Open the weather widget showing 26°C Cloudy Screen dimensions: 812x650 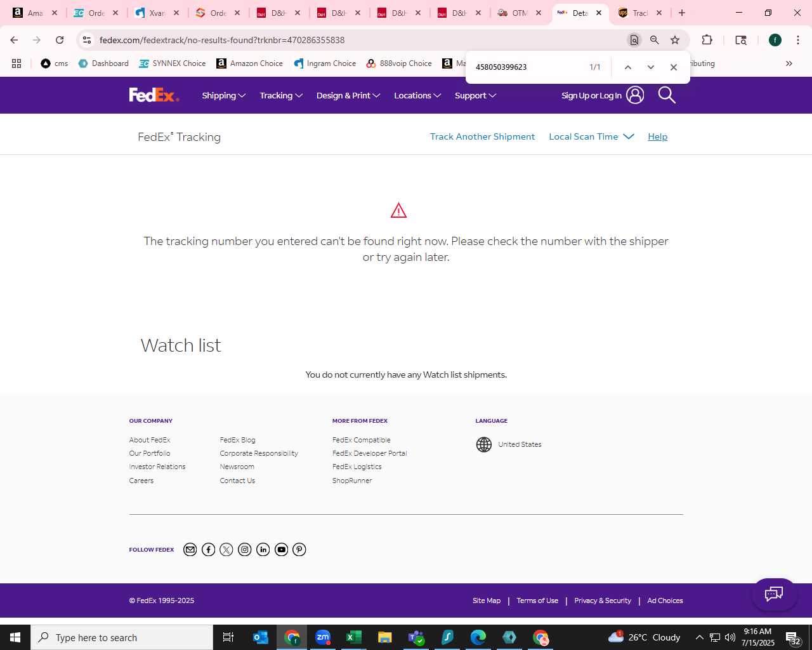click(645, 637)
